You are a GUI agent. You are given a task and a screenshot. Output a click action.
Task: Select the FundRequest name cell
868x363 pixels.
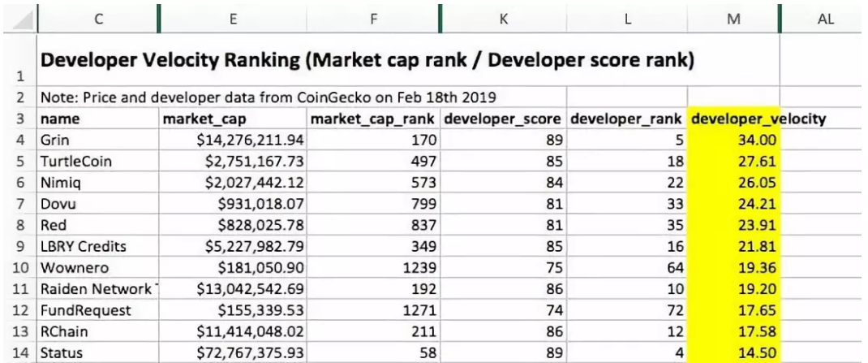(x=98, y=309)
